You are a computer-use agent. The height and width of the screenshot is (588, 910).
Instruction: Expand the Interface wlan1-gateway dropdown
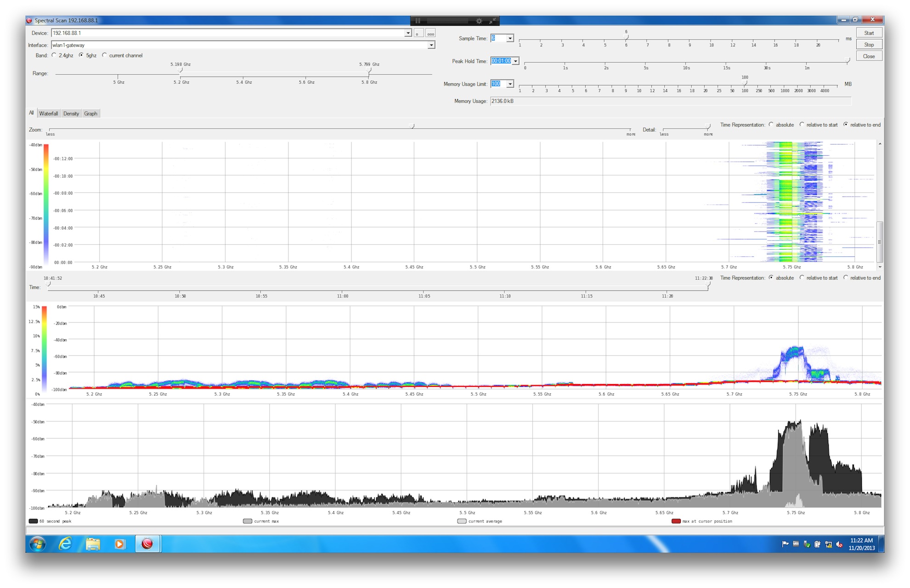[x=431, y=45]
